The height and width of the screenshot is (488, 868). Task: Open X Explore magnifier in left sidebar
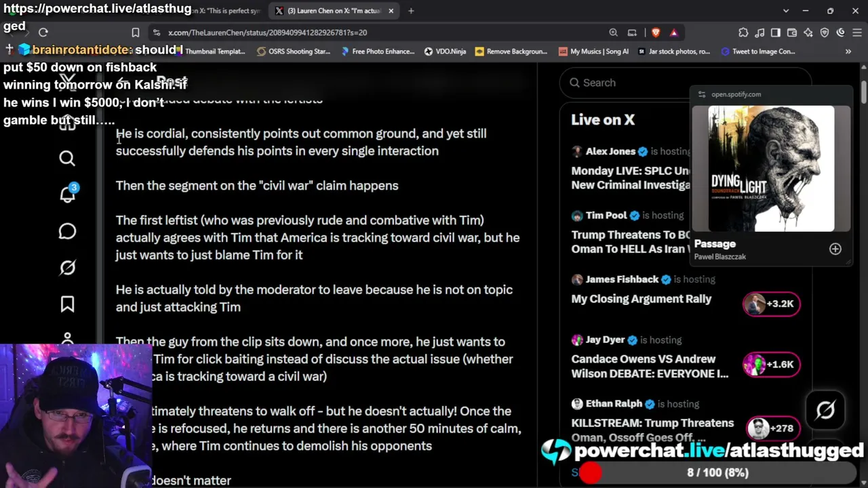pos(67,158)
